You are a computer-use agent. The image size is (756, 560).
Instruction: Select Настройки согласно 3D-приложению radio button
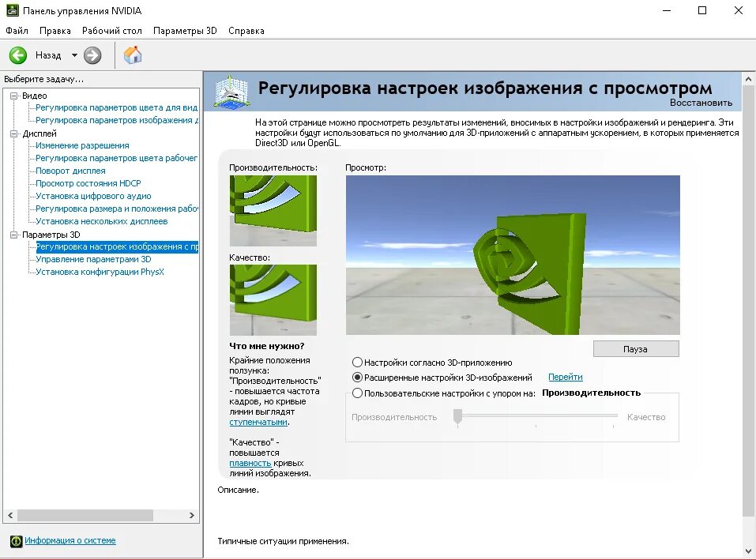(x=357, y=363)
